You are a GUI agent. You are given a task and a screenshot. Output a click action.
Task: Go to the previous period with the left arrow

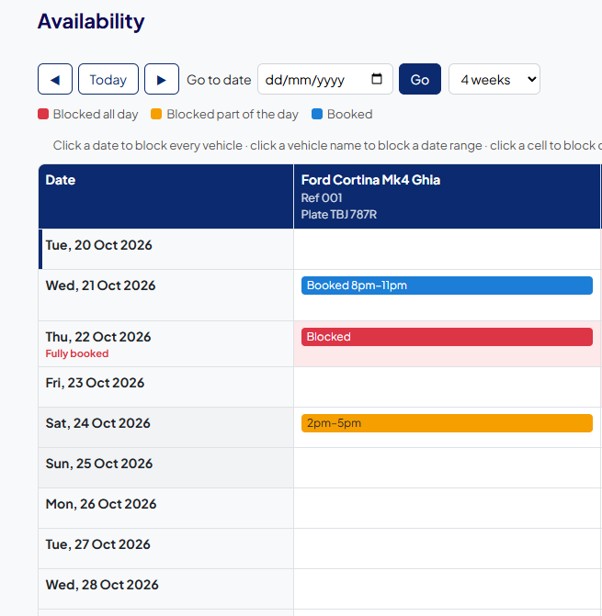tap(55, 79)
